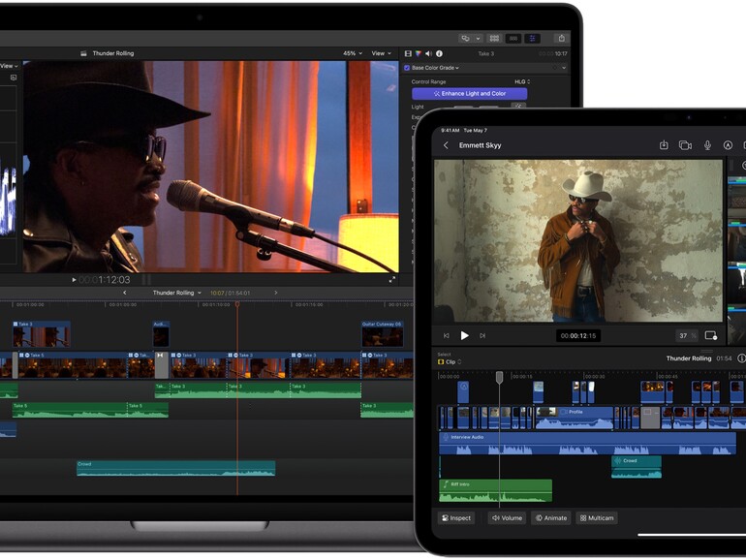Click the iPad Live Drawing pen circle icon
Screen dimensions: 746x560
click(x=728, y=145)
